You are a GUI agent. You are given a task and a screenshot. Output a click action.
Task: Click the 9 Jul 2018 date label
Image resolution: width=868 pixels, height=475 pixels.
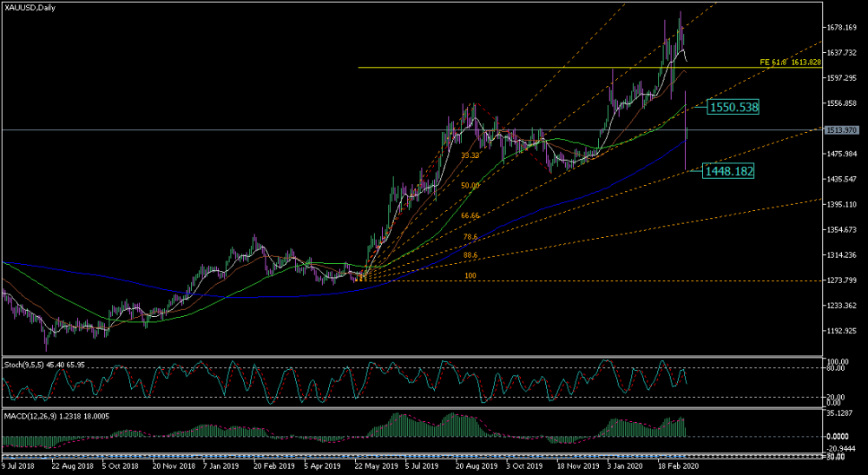coord(19,466)
